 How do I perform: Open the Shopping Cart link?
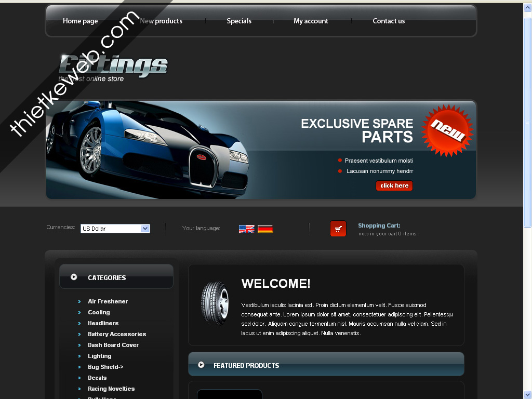(x=379, y=225)
